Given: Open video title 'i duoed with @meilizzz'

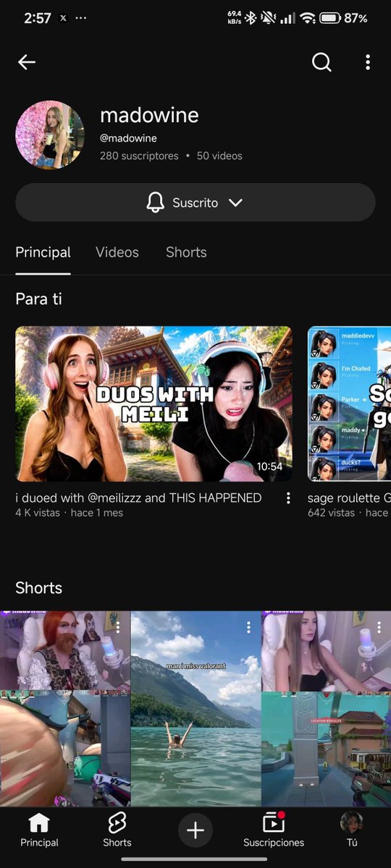Looking at the screenshot, I should point(138,498).
